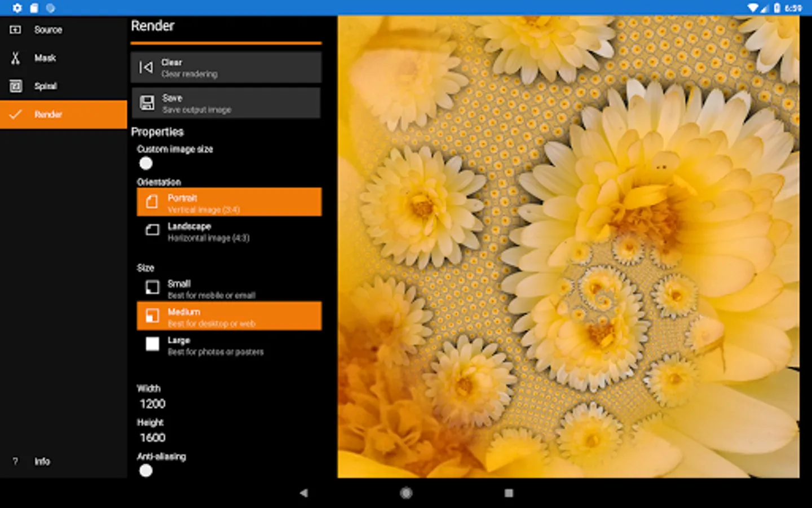Viewport: 812px width, 508px height.
Task: Click the Source icon in sidebar
Action: click(x=16, y=30)
